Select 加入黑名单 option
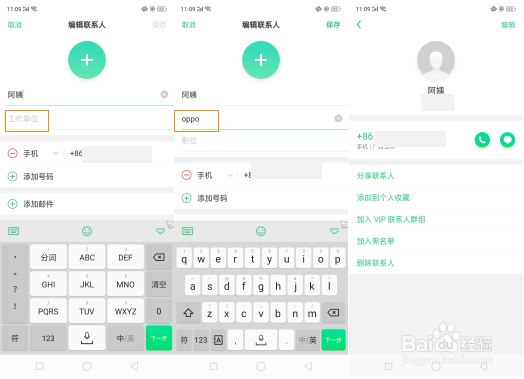Image resolution: width=524 pixels, height=379 pixels. pos(375,241)
